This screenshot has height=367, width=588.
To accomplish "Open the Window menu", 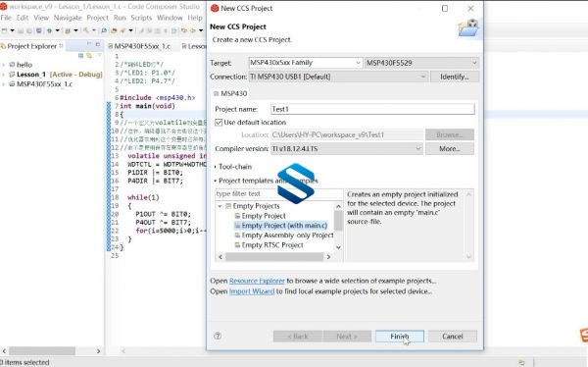I will click(170, 18).
